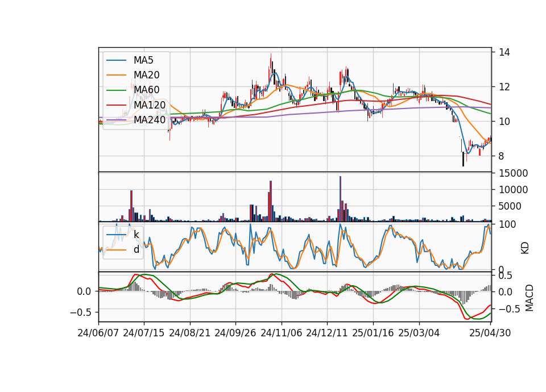Click the KD axis value 100
Viewport: 546px width, 392px height.
(507, 224)
